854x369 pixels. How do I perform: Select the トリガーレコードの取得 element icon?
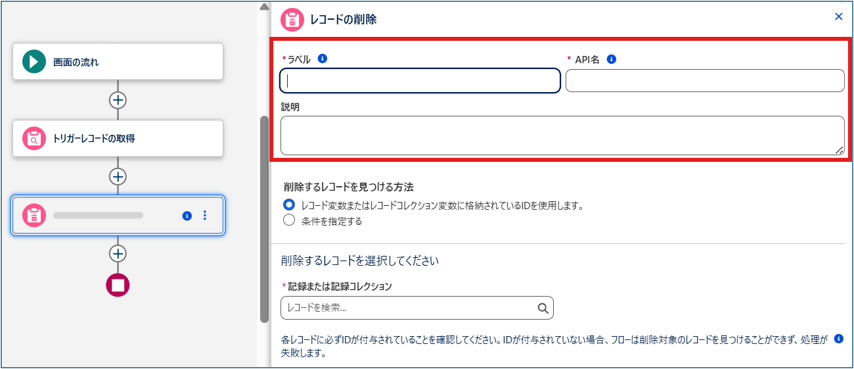click(34, 138)
